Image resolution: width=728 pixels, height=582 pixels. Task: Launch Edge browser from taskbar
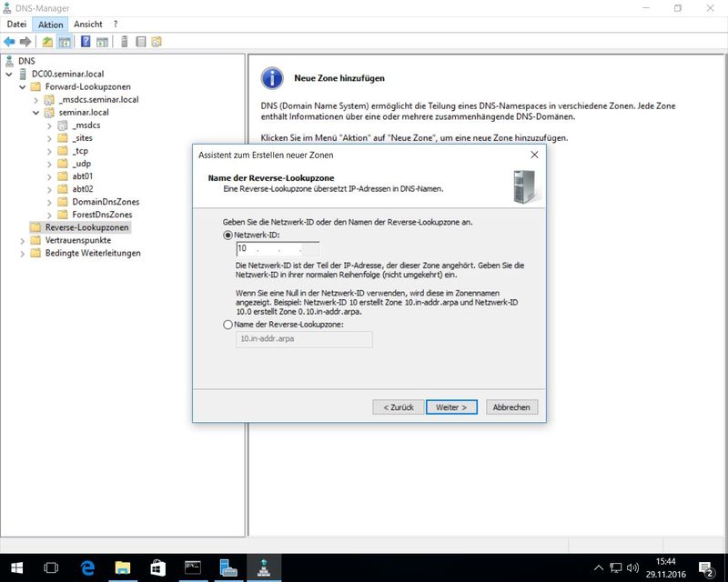click(x=87, y=567)
